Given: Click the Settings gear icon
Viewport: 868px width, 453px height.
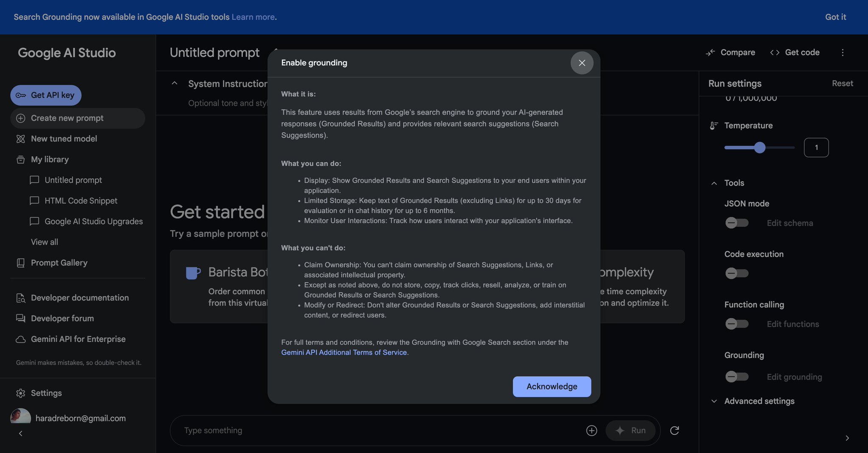Looking at the screenshot, I should [x=21, y=393].
